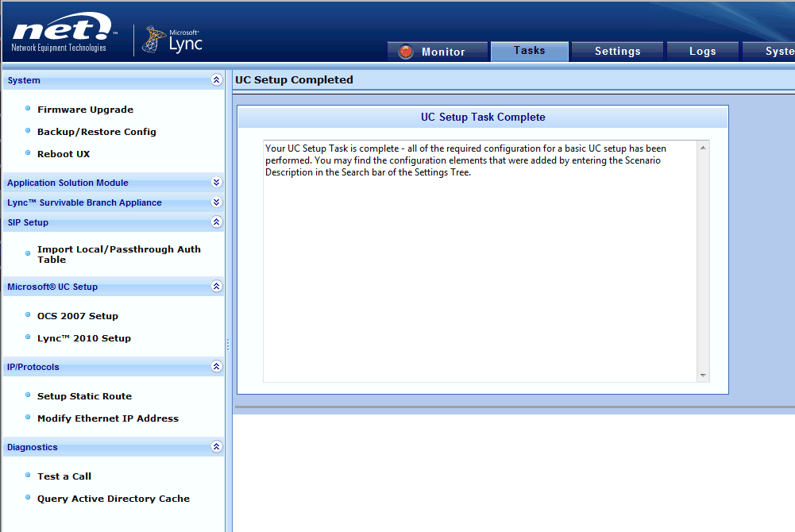Open the Logs tab
The width and height of the screenshot is (795, 532).
pos(702,50)
